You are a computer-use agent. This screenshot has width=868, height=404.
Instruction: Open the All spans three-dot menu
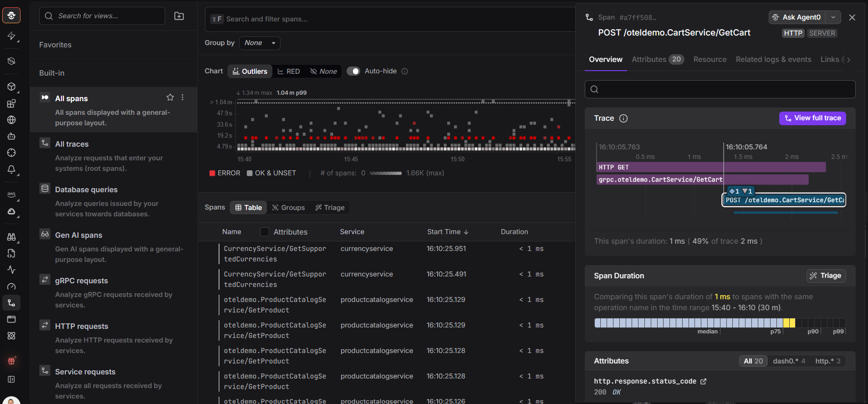click(183, 97)
